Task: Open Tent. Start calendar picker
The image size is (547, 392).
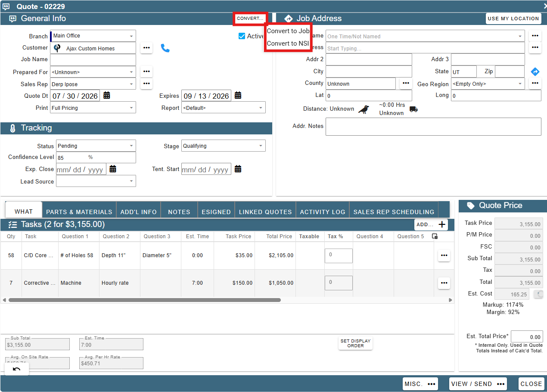Action: (x=238, y=169)
